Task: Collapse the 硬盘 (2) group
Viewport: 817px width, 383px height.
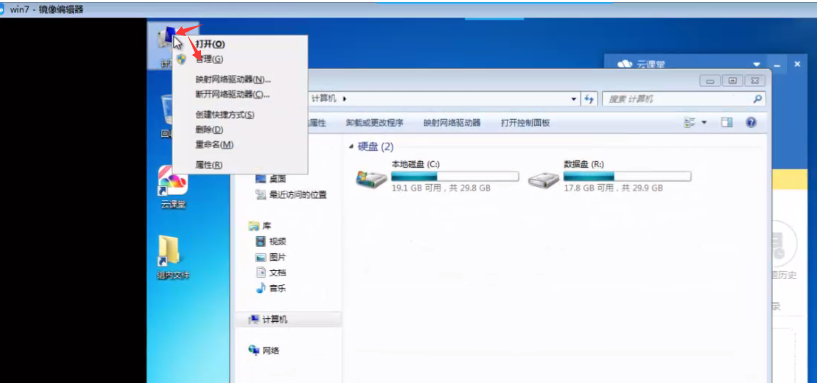Action: (351, 147)
